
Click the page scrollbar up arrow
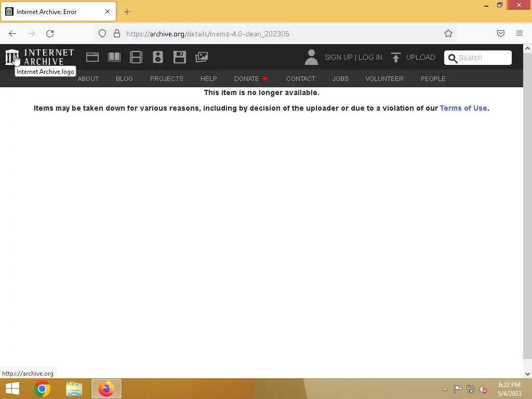click(x=527, y=48)
